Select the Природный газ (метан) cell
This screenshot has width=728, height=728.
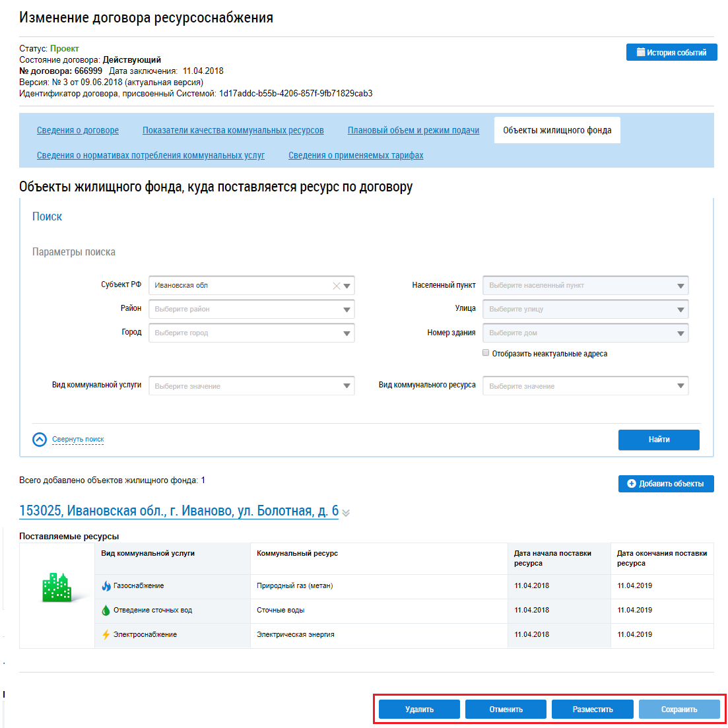coord(379,586)
